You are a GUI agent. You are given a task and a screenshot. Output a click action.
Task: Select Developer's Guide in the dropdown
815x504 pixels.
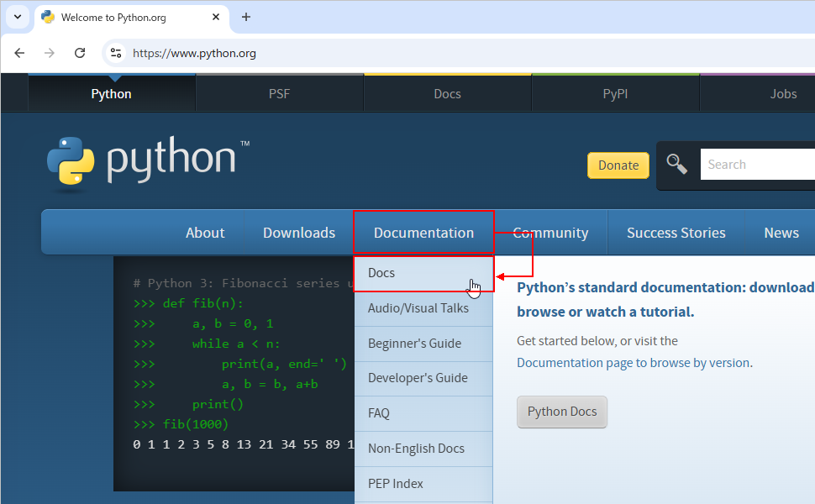click(423, 378)
